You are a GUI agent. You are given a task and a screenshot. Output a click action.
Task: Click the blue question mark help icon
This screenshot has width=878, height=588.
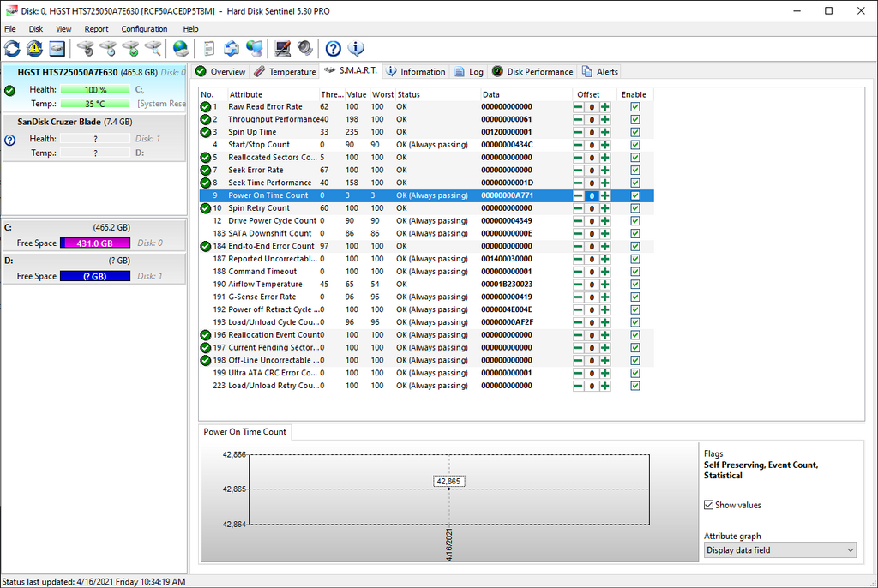click(334, 49)
